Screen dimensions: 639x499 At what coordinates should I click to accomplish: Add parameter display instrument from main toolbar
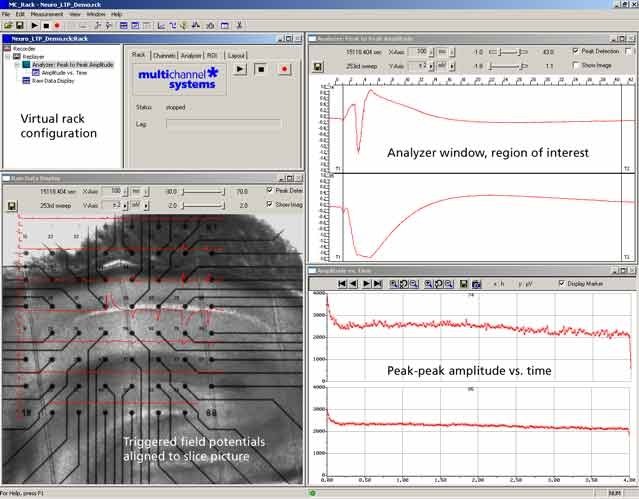point(135,25)
